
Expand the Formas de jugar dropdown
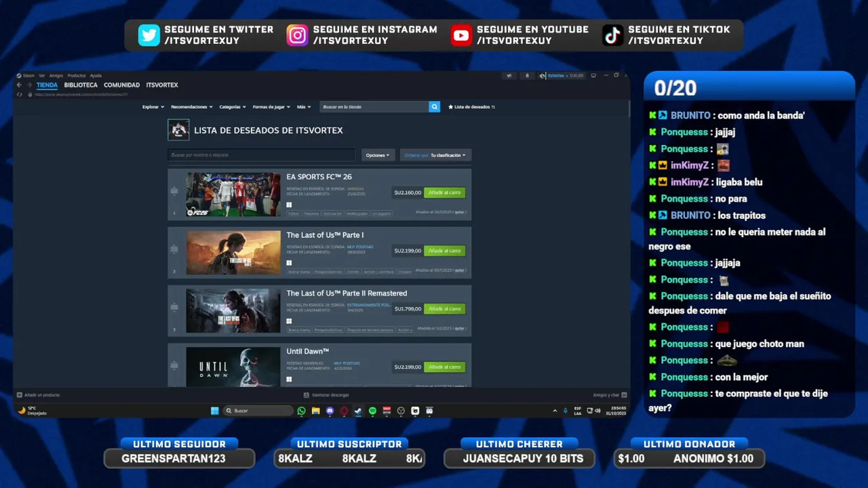(x=271, y=106)
